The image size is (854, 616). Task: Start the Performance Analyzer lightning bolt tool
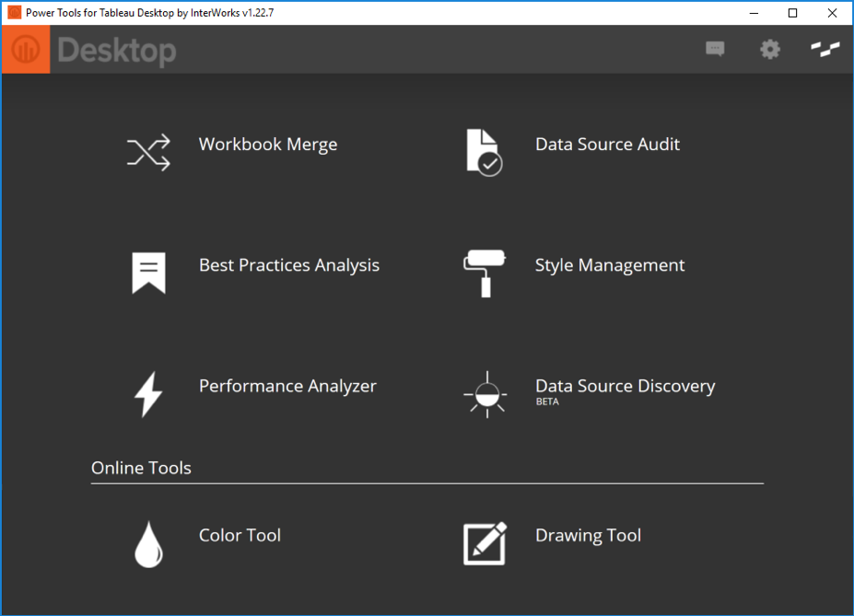pyautogui.click(x=148, y=394)
